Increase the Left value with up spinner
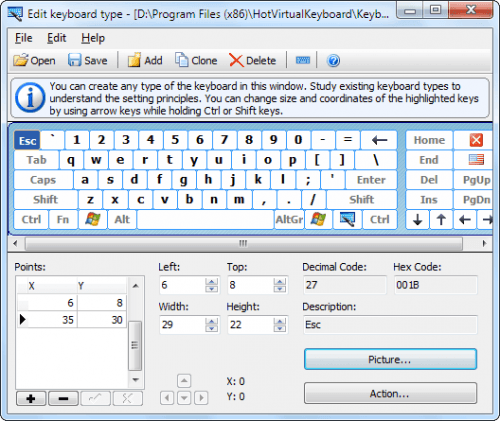This screenshot has height=421, width=500. pyautogui.click(x=211, y=282)
